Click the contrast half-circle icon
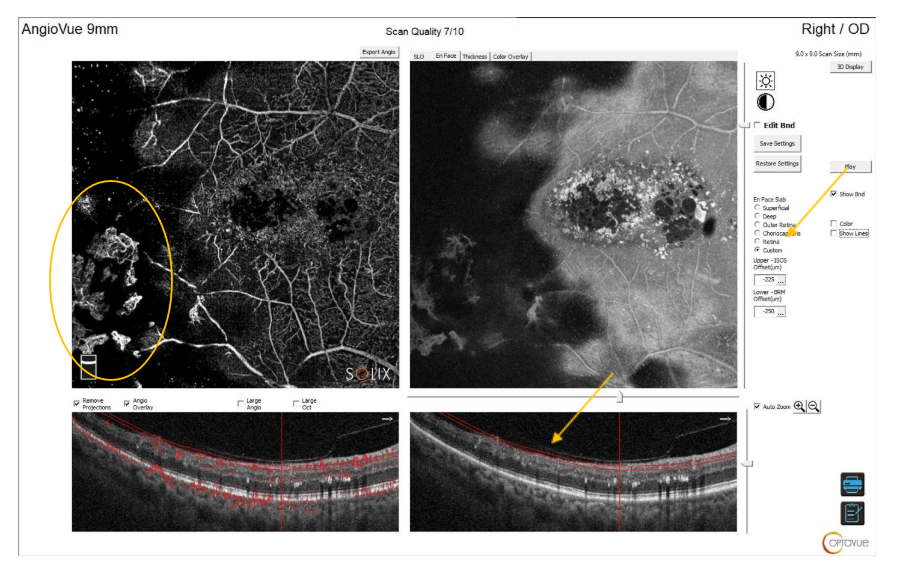 tap(765, 102)
